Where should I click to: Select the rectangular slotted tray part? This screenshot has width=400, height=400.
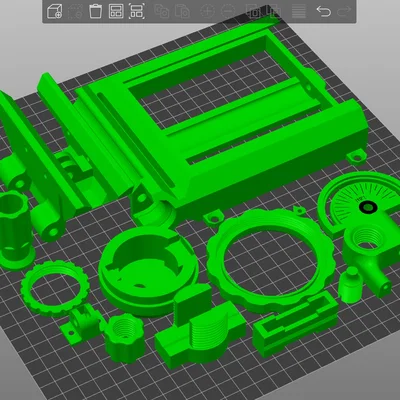click(295, 324)
